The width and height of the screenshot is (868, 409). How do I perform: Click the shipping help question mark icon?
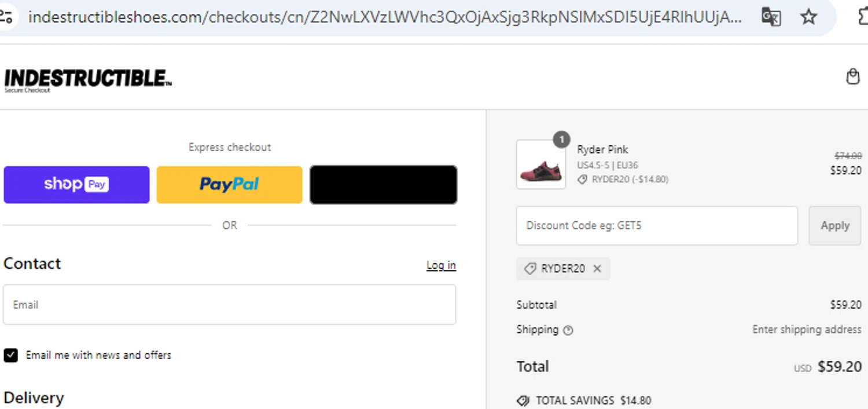click(x=568, y=330)
